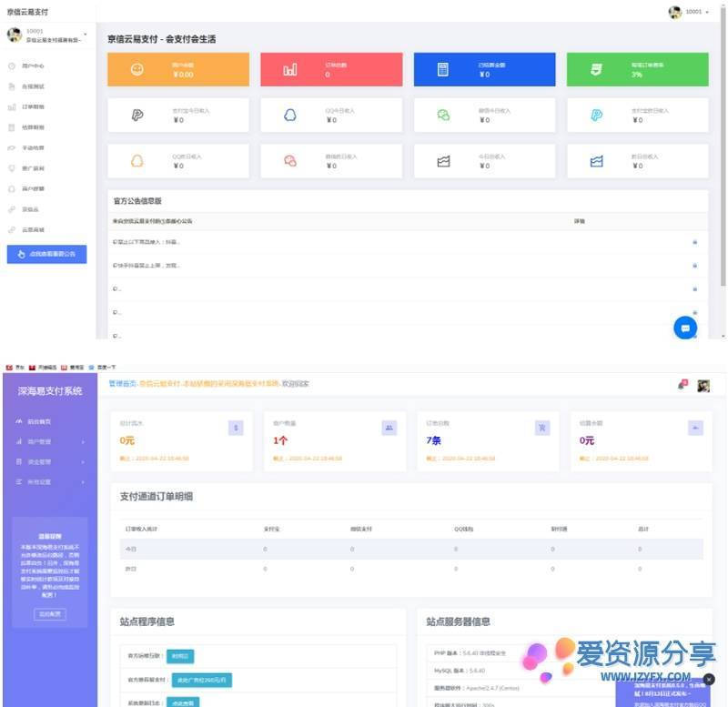The image size is (728, 707).
Task: Open first bookmark in the bookmarks bar
Action: click(15, 368)
